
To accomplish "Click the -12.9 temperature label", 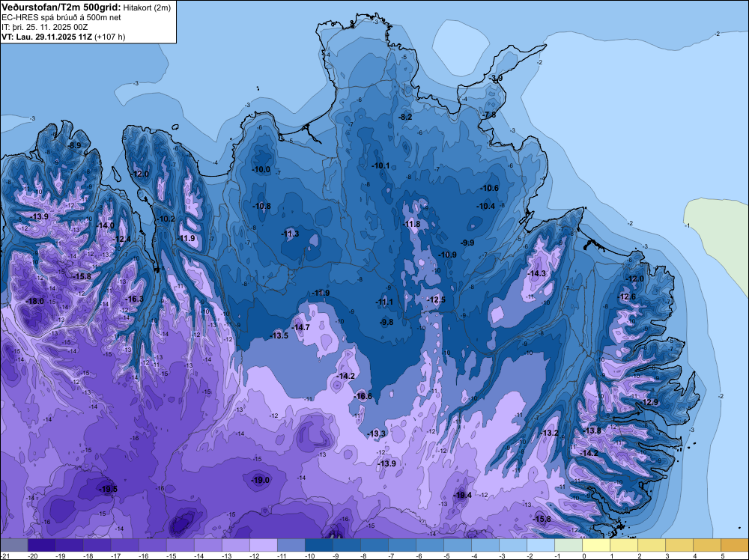I will click(x=649, y=403).
